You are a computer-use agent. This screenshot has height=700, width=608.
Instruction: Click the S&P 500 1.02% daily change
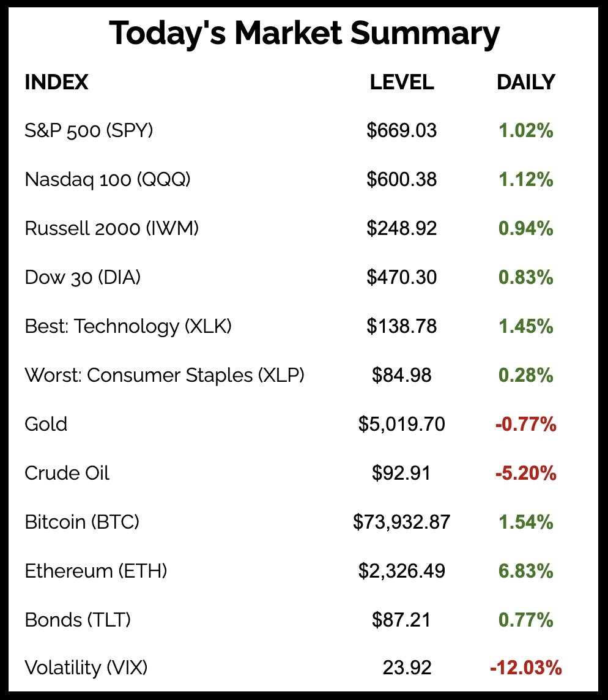[525, 130]
